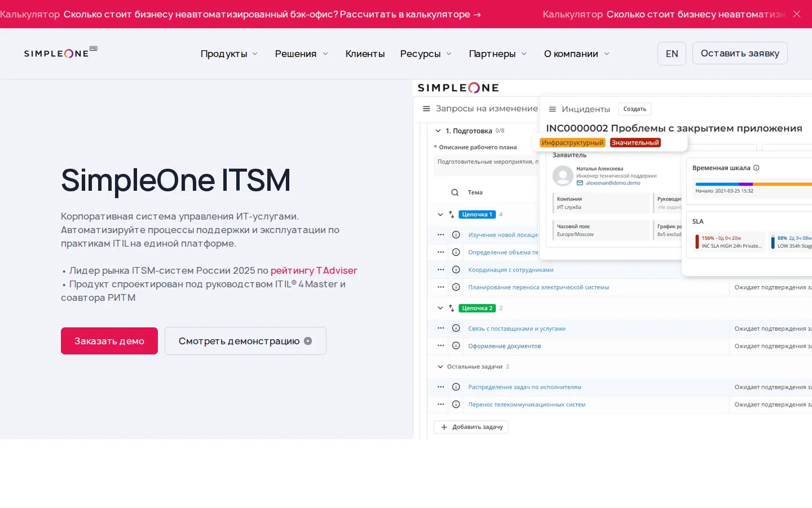812x508 pixels.
Task: Click the Временная шкала colored progress bar
Action: (753, 184)
